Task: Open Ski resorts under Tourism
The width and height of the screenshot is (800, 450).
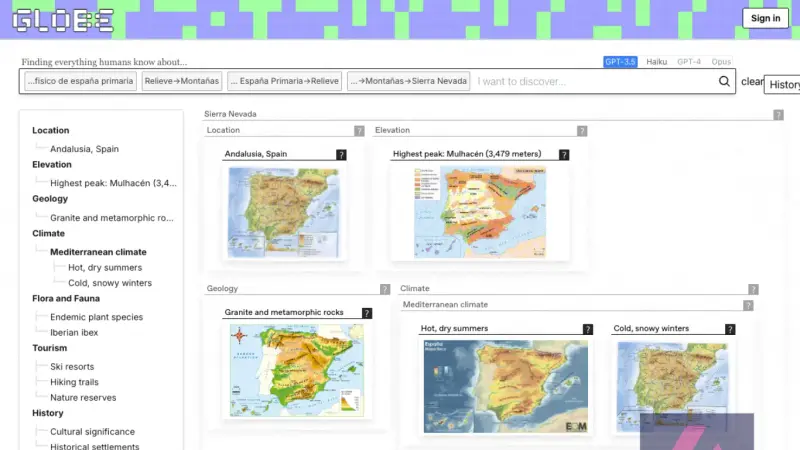Action: pos(72,367)
